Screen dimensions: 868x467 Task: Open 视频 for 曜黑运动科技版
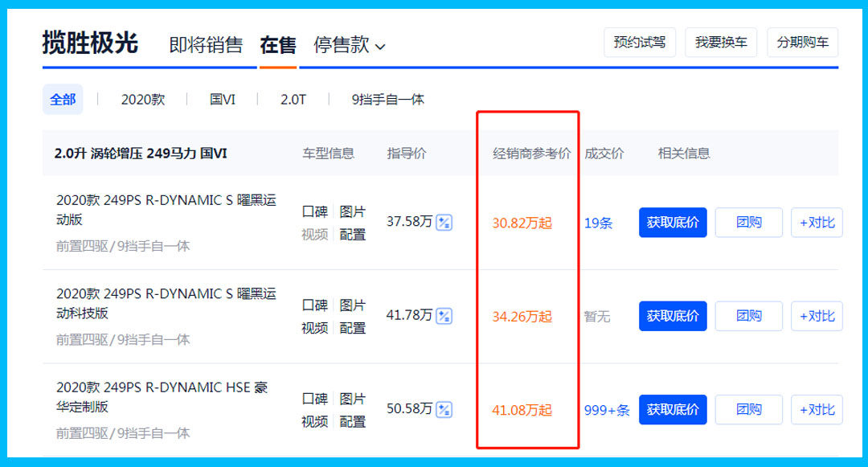point(314,328)
